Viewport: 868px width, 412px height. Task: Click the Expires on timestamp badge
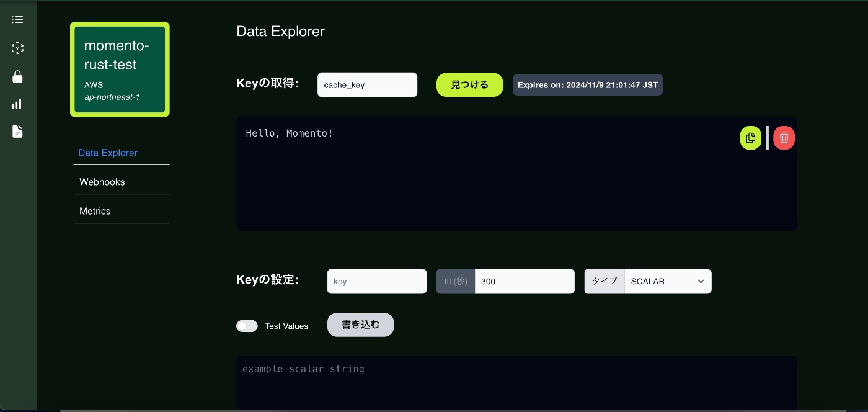coord(588,85)
